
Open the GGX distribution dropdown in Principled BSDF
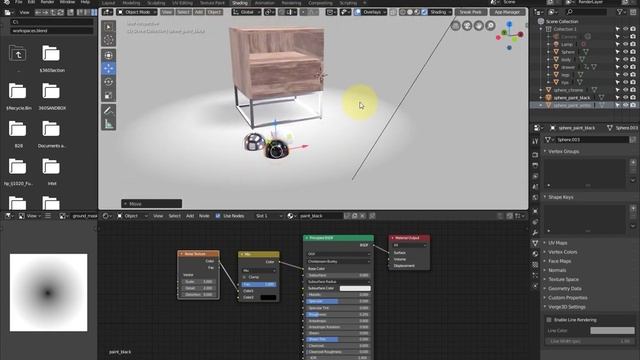click(x=339, y=254)
